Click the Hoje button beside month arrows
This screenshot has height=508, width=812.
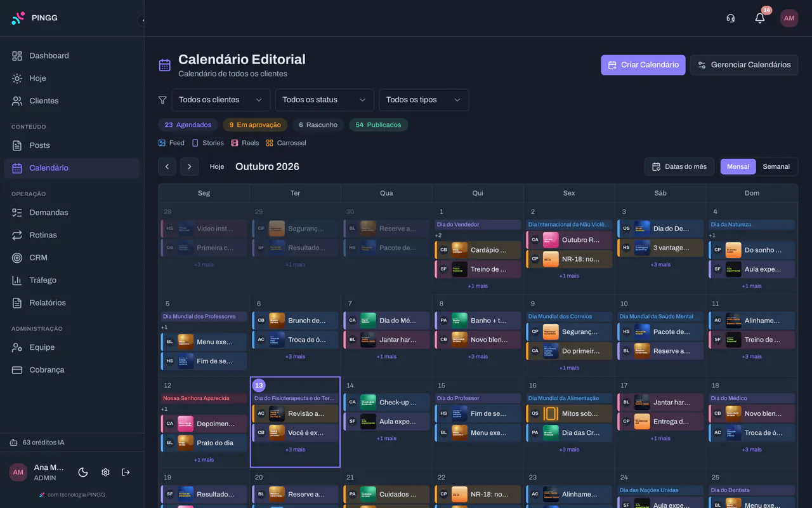coord(217,166)
